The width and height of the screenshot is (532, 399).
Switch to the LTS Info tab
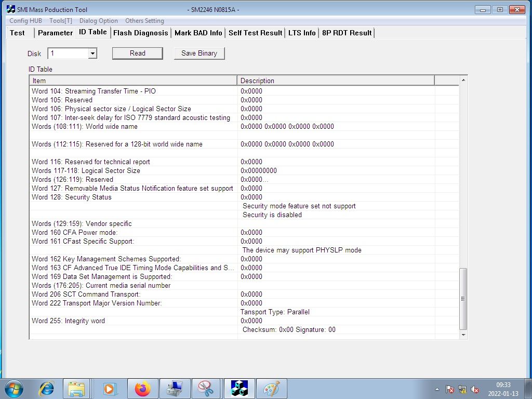(302, 33)
